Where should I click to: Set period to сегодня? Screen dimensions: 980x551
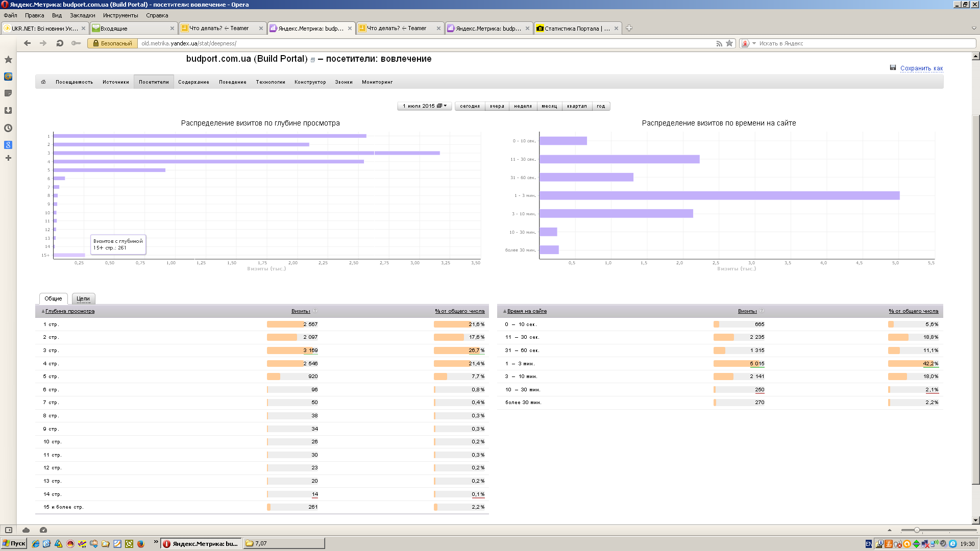tap(470, 106)
